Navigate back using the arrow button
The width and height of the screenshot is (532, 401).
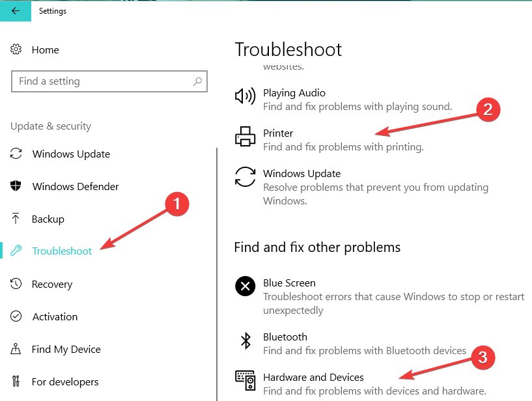[14, 11]
